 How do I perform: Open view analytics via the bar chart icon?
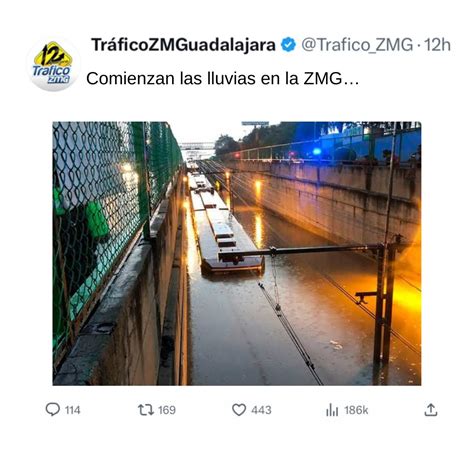coord(332,410)
